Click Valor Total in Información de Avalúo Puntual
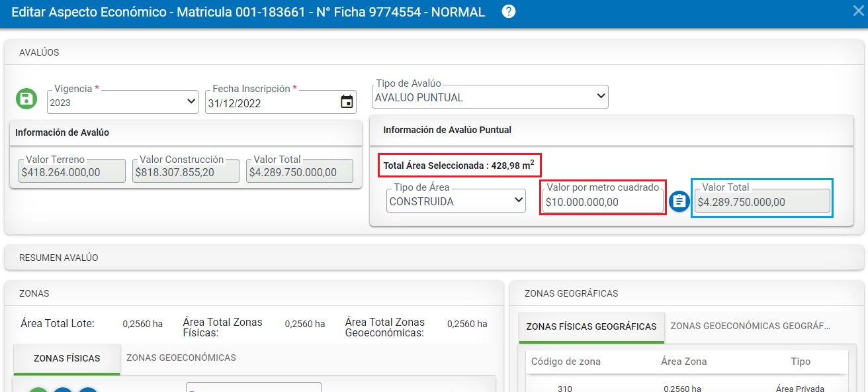 (x=761, y=202)
